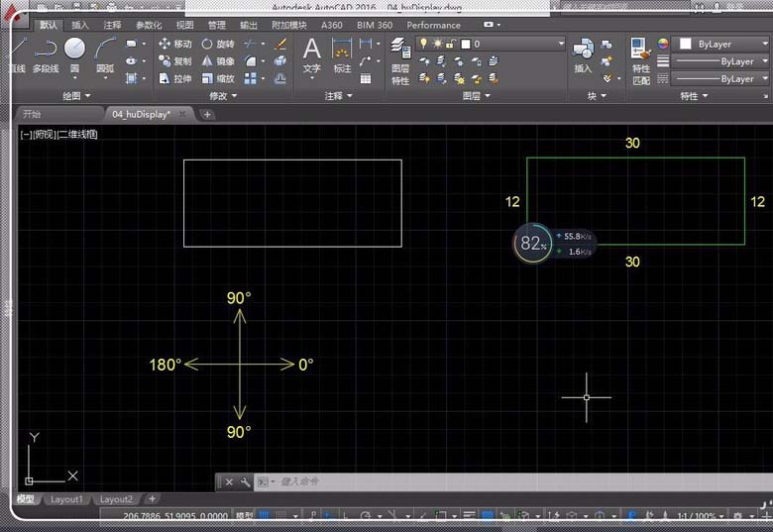
Task: Open the ByLayer object color dropdown
Action: (x=722, y=44)
